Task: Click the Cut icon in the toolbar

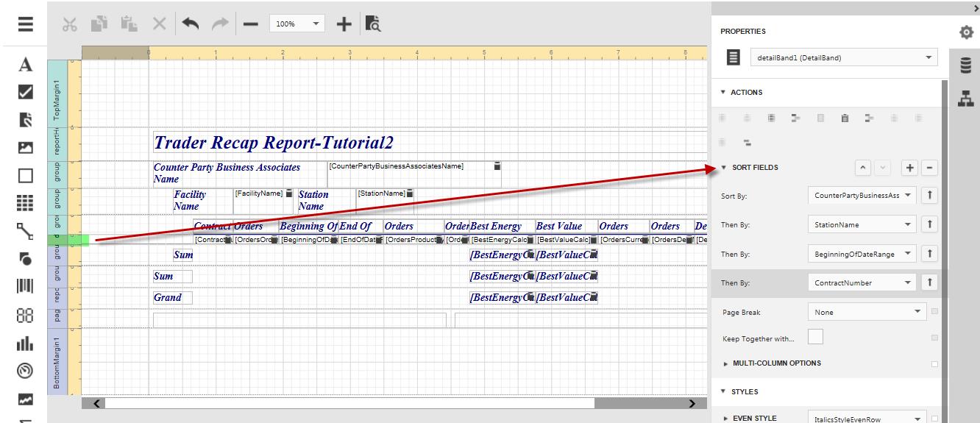Action: 70,24
